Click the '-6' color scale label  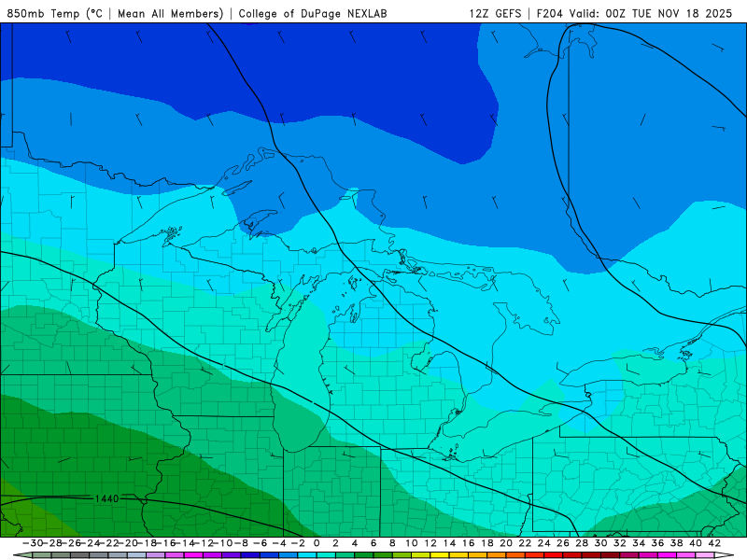click(260, 543)
